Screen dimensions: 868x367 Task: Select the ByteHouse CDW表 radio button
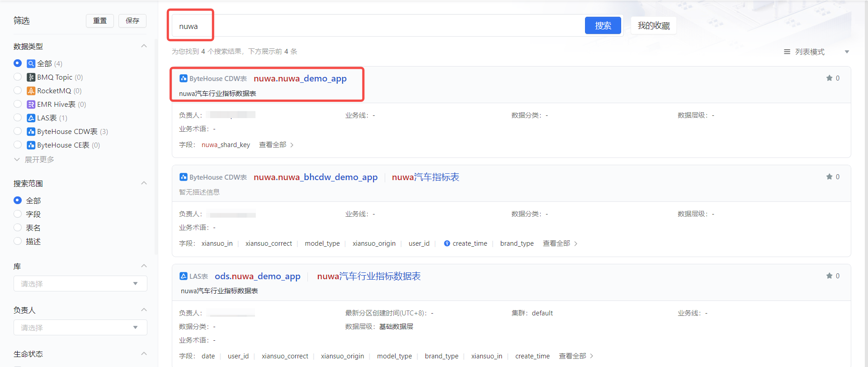(18, 131)
